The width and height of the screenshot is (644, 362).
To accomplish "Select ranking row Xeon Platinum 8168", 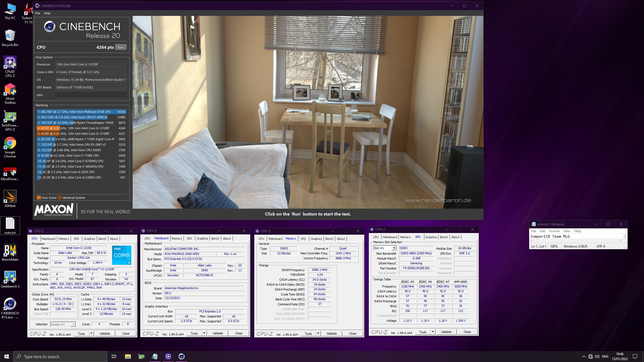I will coord(81,112).
